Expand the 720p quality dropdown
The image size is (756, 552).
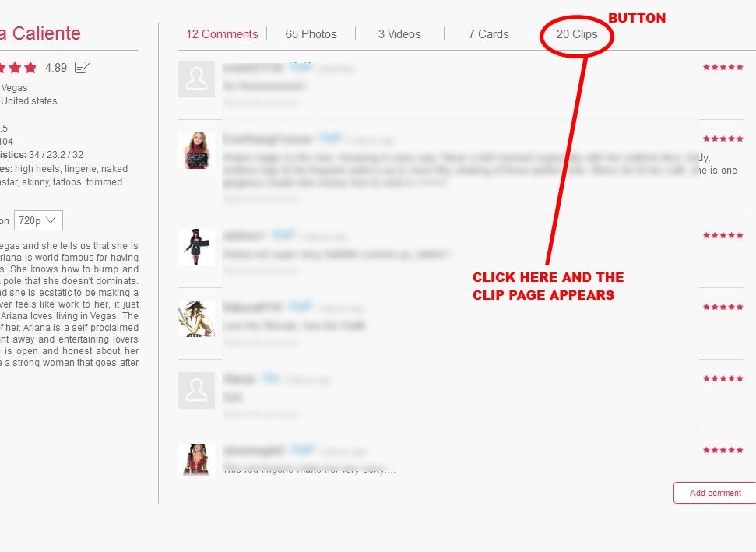coord(38,220)
